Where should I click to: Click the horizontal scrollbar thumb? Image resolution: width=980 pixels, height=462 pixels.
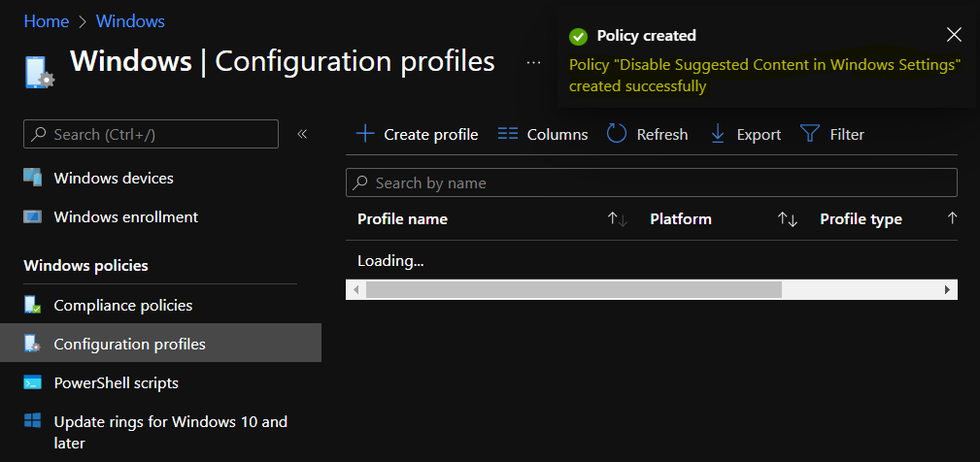tap(574, 289)
